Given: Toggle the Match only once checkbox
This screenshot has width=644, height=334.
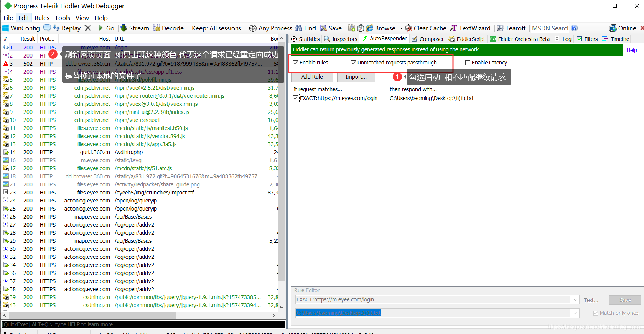Looking at the screenshot, I should click(596, 313).
